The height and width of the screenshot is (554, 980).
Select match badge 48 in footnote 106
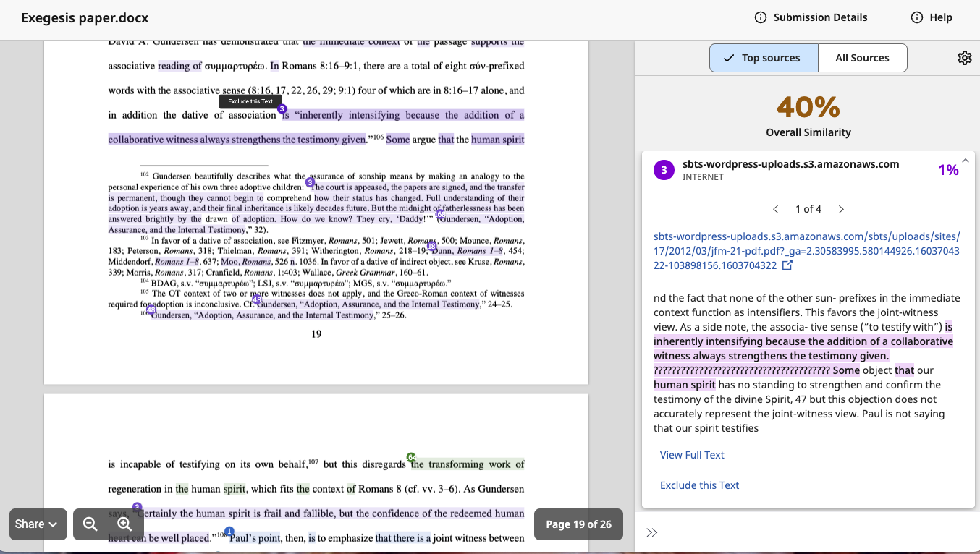(x=151, y=310)
